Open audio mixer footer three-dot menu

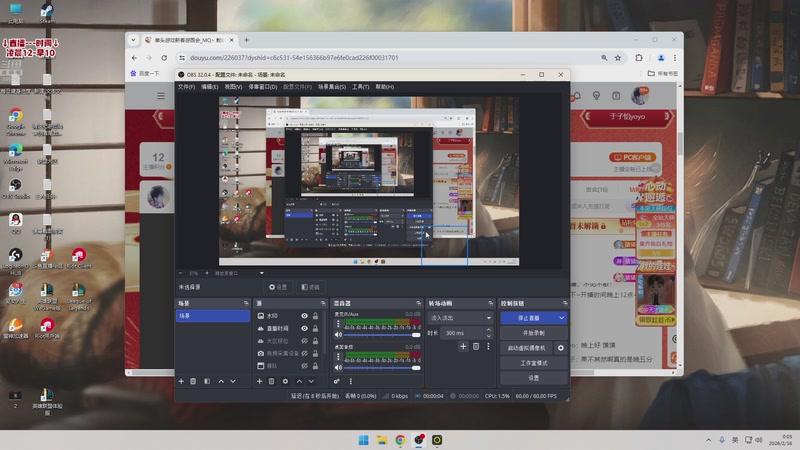click(351, 381)
